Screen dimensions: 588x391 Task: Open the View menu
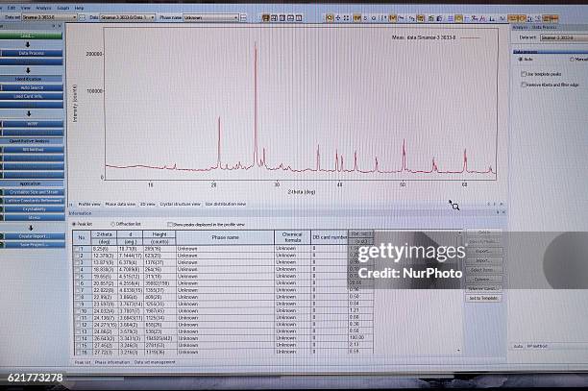26,8
